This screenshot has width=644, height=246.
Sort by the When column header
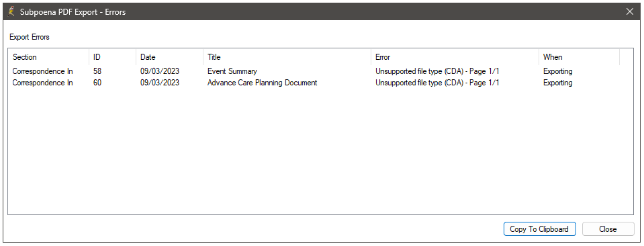[x=579, y=57]
